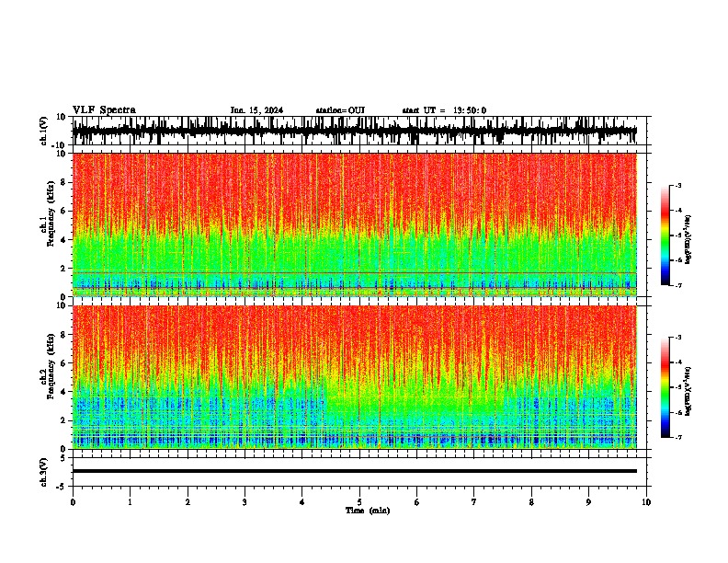
Task: Click the "8" kHz tick of ch.1 spectrogram
Action: (x=64, y=182)
